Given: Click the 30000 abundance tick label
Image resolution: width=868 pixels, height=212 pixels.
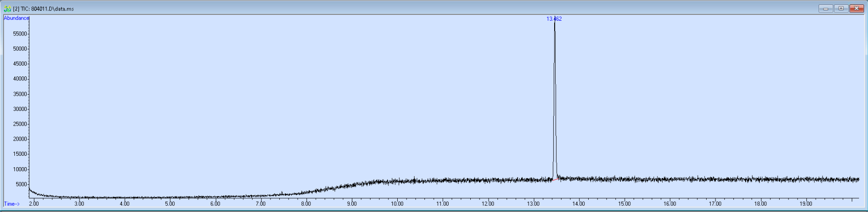Looking at the screenshot, I should pyautogui.click(x=20, y=109).
